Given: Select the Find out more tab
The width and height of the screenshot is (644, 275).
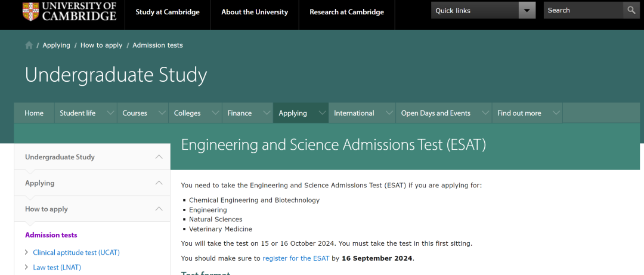Looking at the screenshot, I should [519, 113].
